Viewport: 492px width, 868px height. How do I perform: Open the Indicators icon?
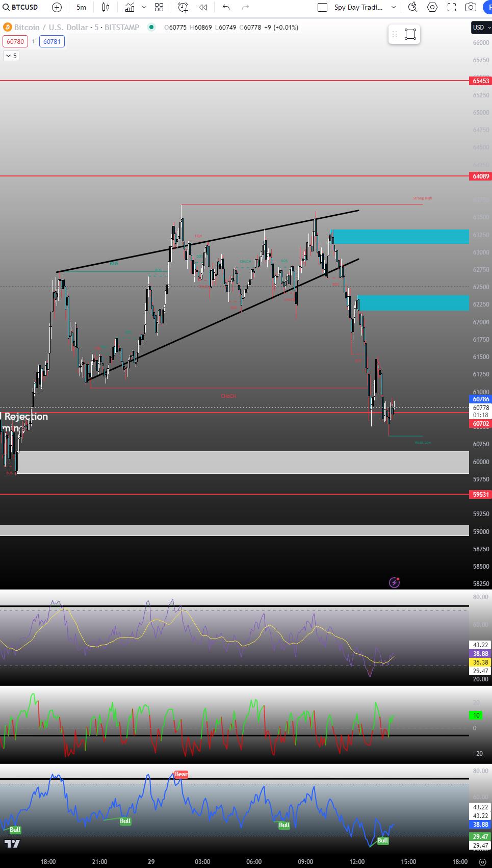tap(130, 7)
